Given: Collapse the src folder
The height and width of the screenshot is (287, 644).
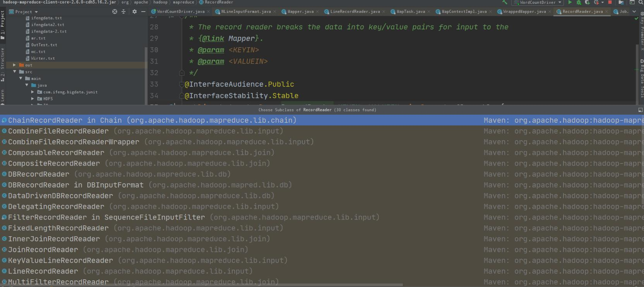Looking at the screenshot, I should [14, 72].
